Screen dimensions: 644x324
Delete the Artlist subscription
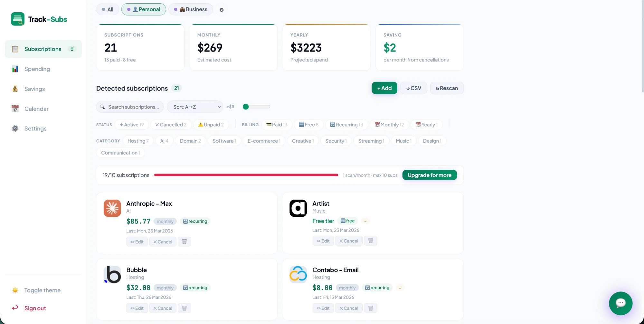(371, 241)
